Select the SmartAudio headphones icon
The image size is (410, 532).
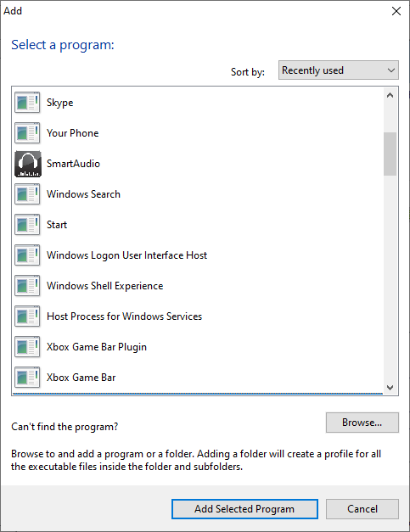point(28,164)
